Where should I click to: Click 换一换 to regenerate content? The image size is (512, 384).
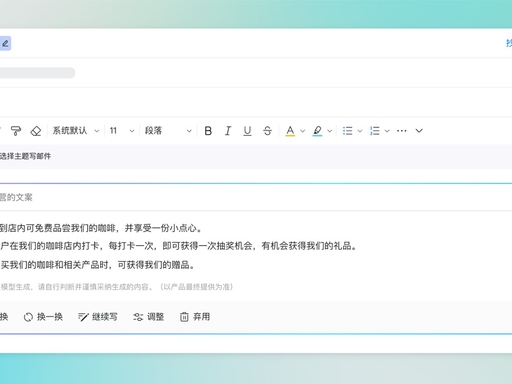(x=43, y=317)
